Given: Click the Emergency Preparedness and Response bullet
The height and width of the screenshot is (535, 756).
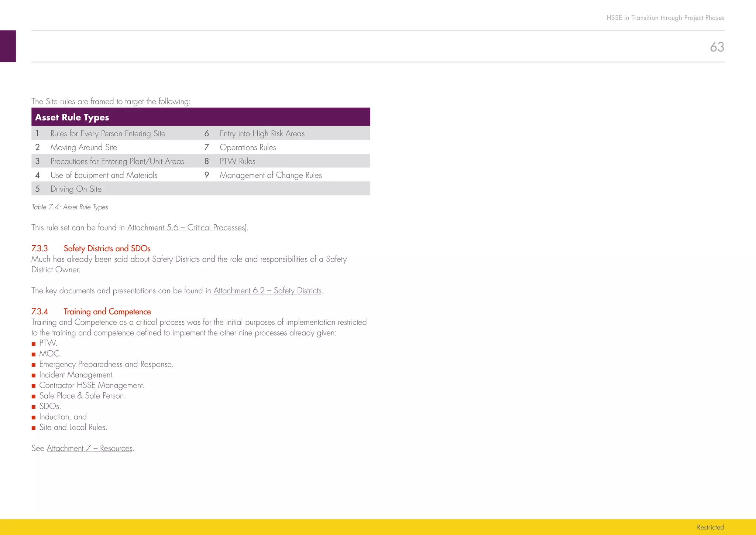Looking at the screenshot, I should tap(106, 364).
